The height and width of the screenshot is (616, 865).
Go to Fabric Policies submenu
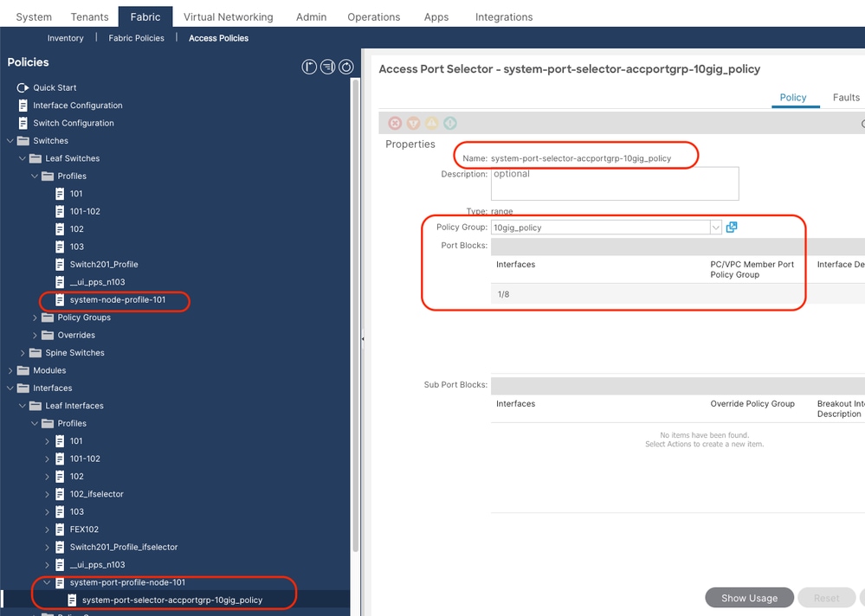[136, 38]
